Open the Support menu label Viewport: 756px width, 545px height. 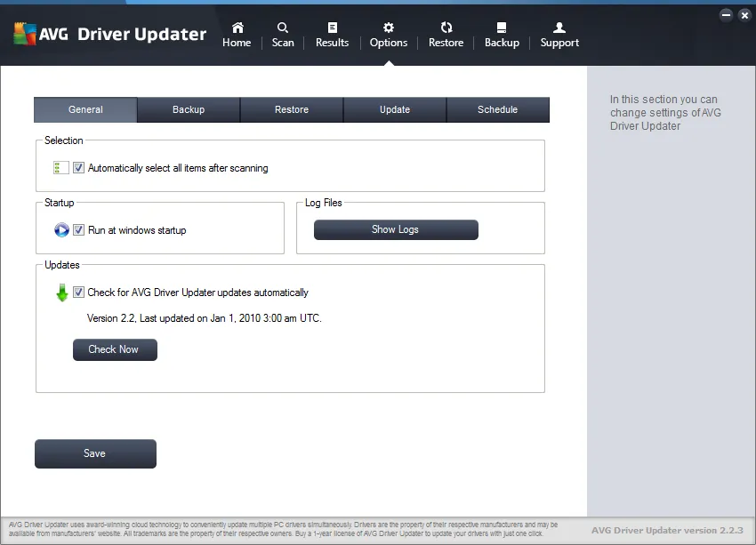coord(559,43)
